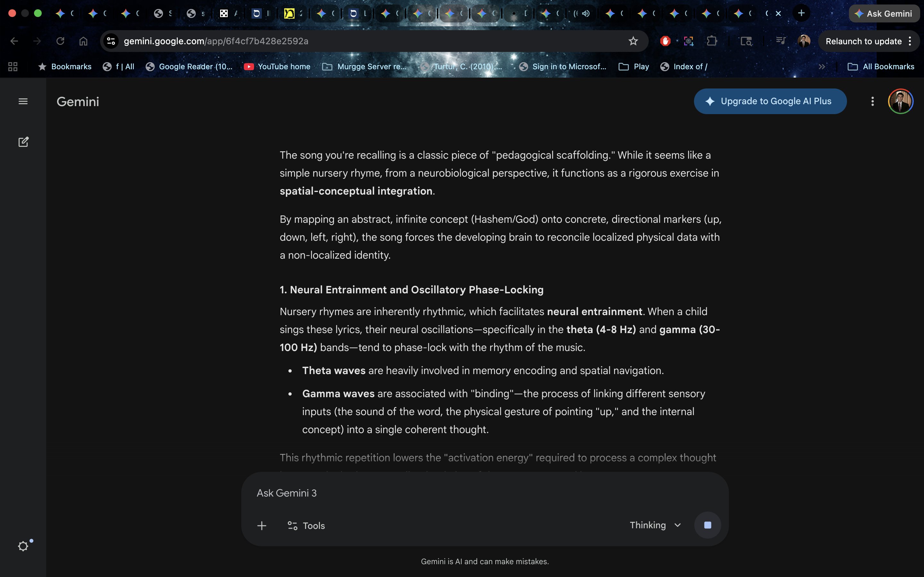
Task: Click Relaunch to update button
Action: point(863,41)
